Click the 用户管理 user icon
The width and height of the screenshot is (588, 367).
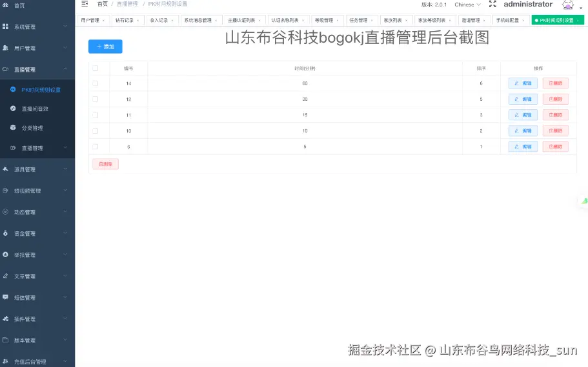click(5, 48)
